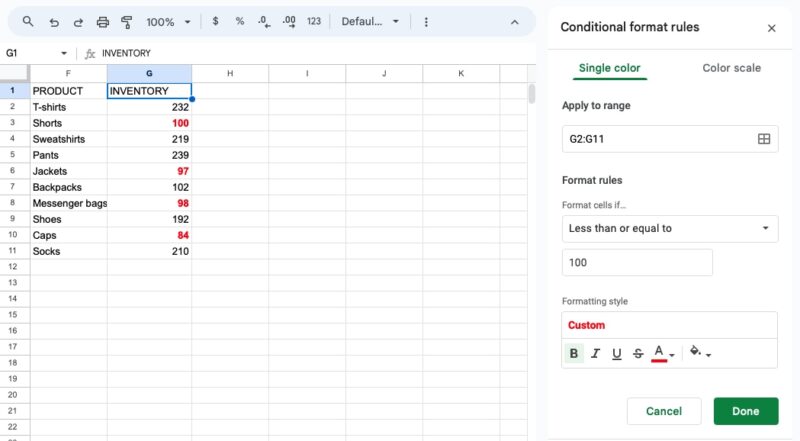The height and width of the screenshot is (441, 800).
Task: Format as currency with dollar icon
Action: point(215,21)
